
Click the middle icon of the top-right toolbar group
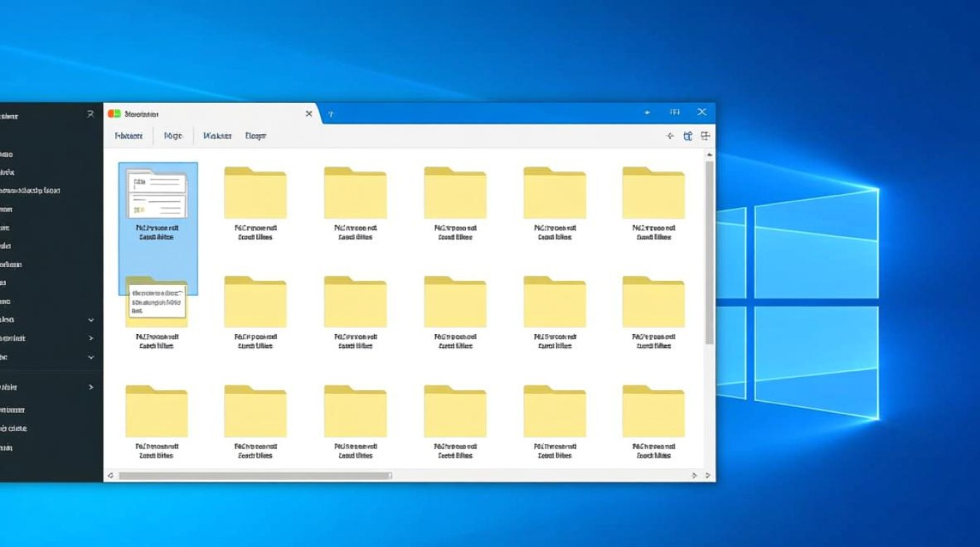687,136
